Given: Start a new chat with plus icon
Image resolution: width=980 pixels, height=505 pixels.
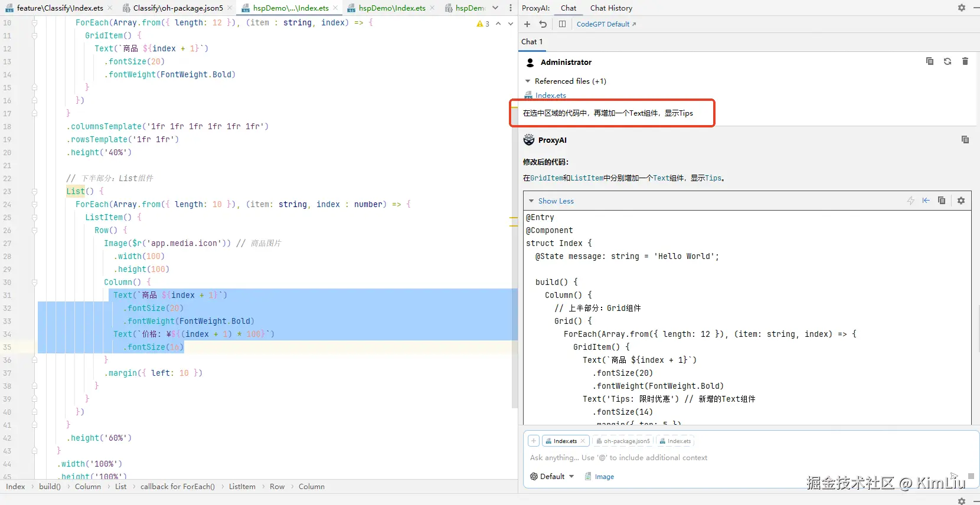Looking at the screenshot, I should [527, 24].
